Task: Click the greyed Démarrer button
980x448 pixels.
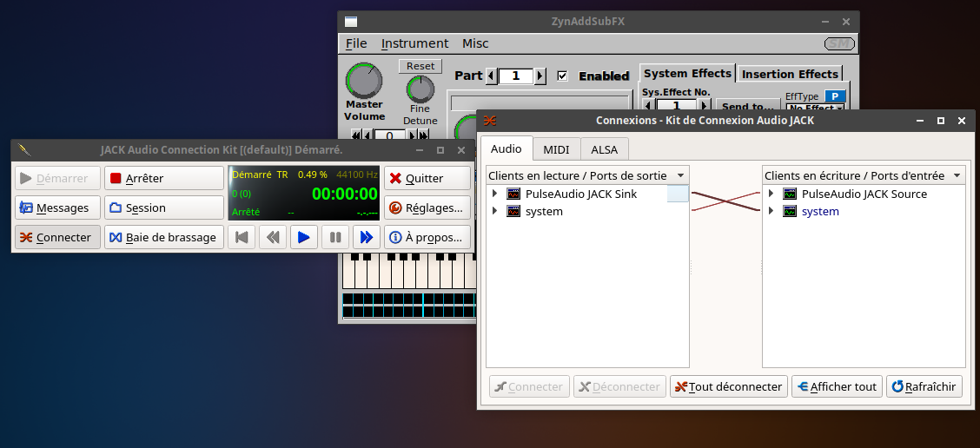Action: (x=57, y=178)
